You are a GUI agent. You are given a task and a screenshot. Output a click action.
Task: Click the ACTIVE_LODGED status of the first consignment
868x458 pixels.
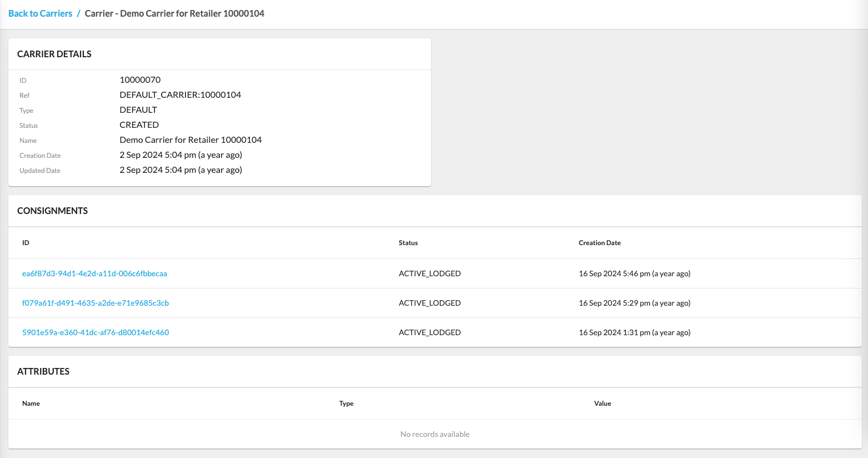[x=429, y=273]
